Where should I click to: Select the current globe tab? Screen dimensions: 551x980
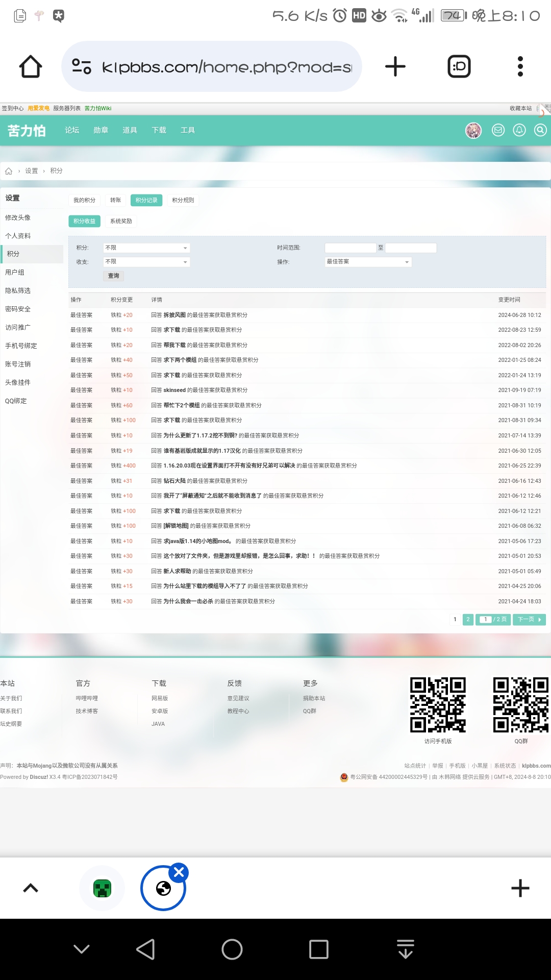click(x=163, y=889)
